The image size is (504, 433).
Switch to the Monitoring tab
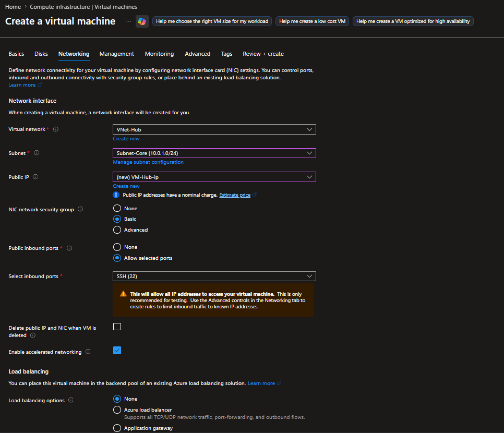pyautogui.click(x=160, y=54)
